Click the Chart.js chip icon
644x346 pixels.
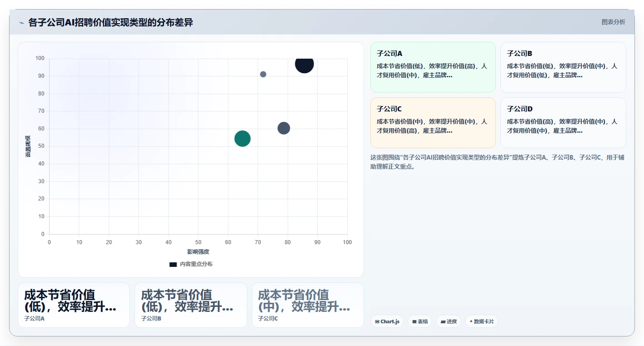(377, 321)
